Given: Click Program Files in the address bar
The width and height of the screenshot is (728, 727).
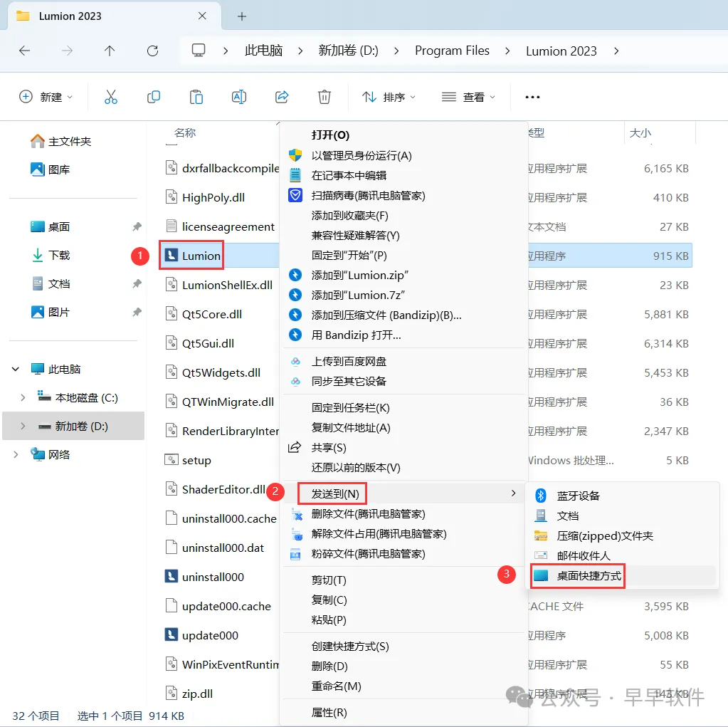Looking at the screenshot, I should (x=452, y=51).
